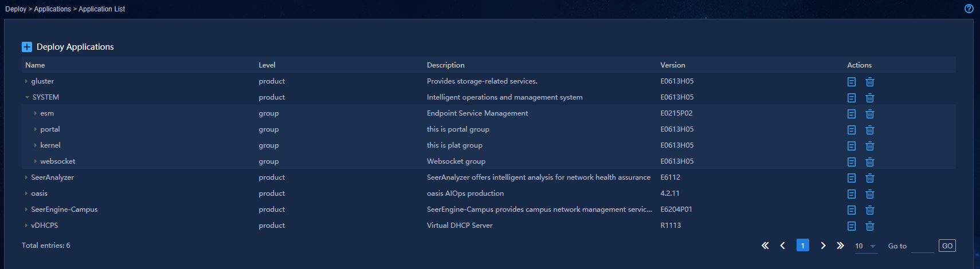Viewport: 980px width, 269px height.
Task: Go to the next page arrow
Action: pyautogui.click(x=823, y=246)
